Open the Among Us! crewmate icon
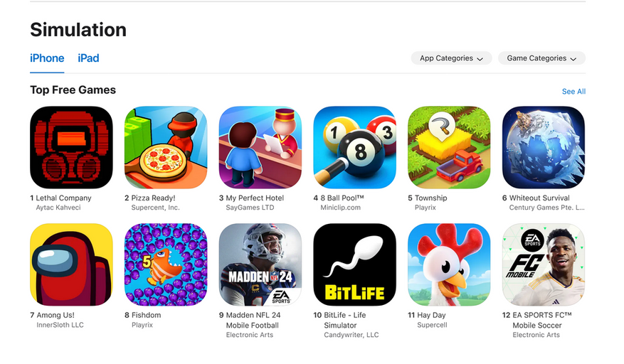Screen dimensions: 624x364 pyautogui.click(x=71, y=264)
